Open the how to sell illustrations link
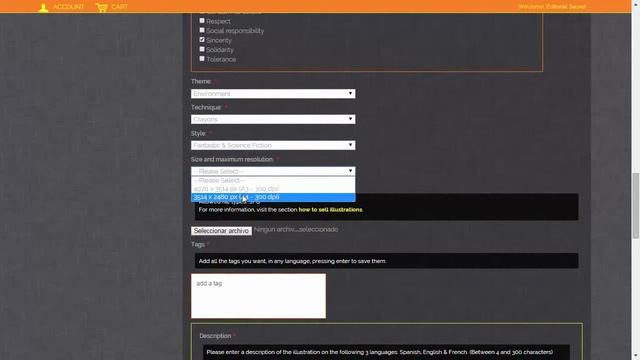 click(x=330, y=210)
